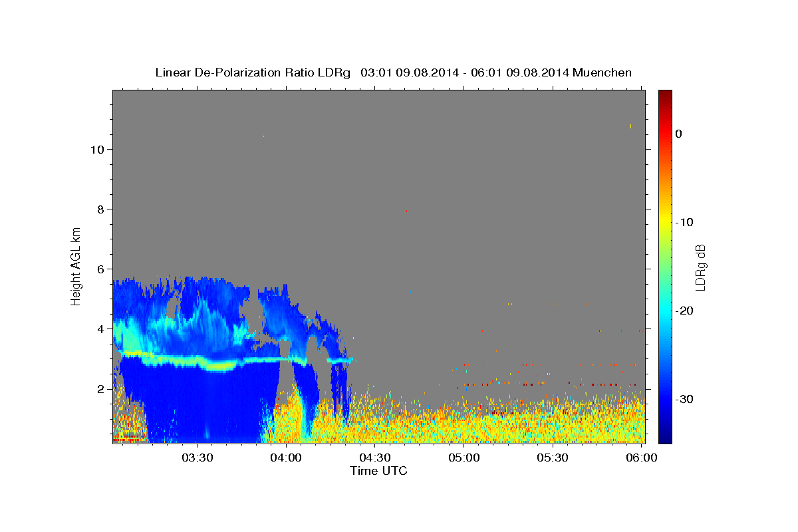This screenshot has height=532, width=798.
Task: Click the 'LDRg dB' colorbar label
Action: [x=700, y=267]
